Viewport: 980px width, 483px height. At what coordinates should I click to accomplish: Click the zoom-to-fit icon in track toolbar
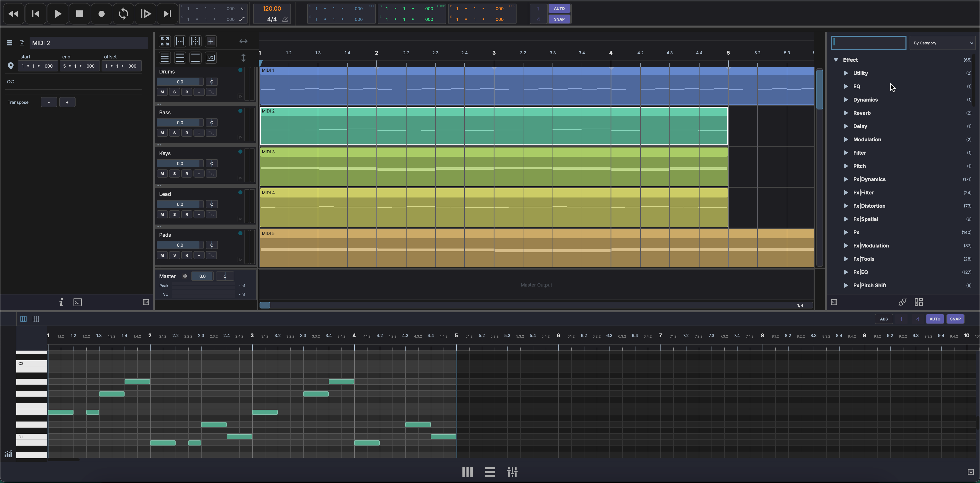(165, 41)
